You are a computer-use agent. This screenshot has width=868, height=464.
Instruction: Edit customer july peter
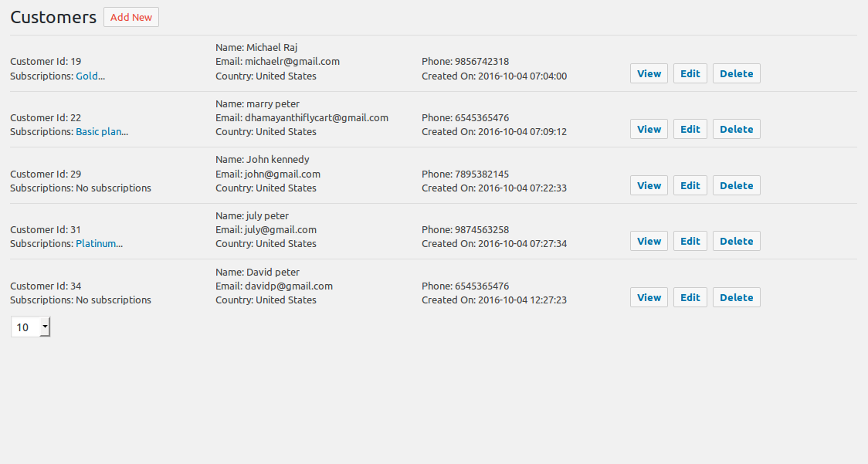(690, 241)
